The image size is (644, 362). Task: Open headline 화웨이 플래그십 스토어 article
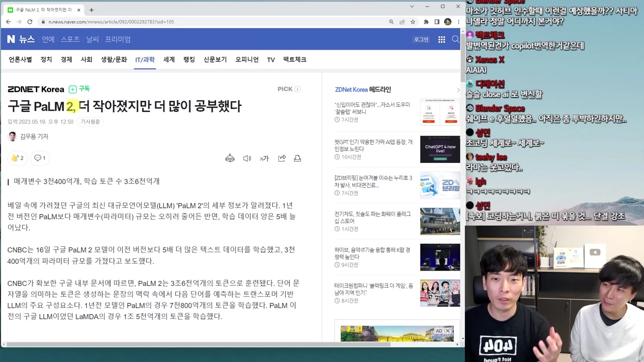[x=372, y=217]
